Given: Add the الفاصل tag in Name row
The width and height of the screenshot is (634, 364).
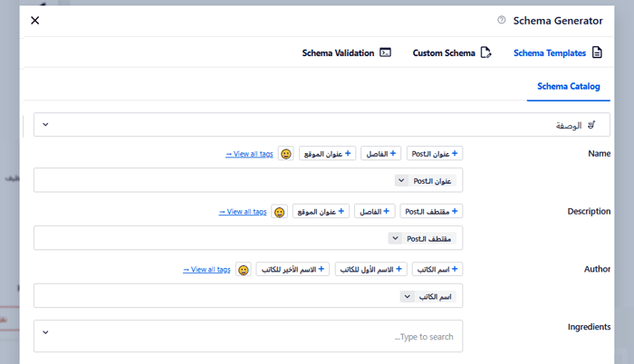Looking at the screenshot, I should 381,154.
